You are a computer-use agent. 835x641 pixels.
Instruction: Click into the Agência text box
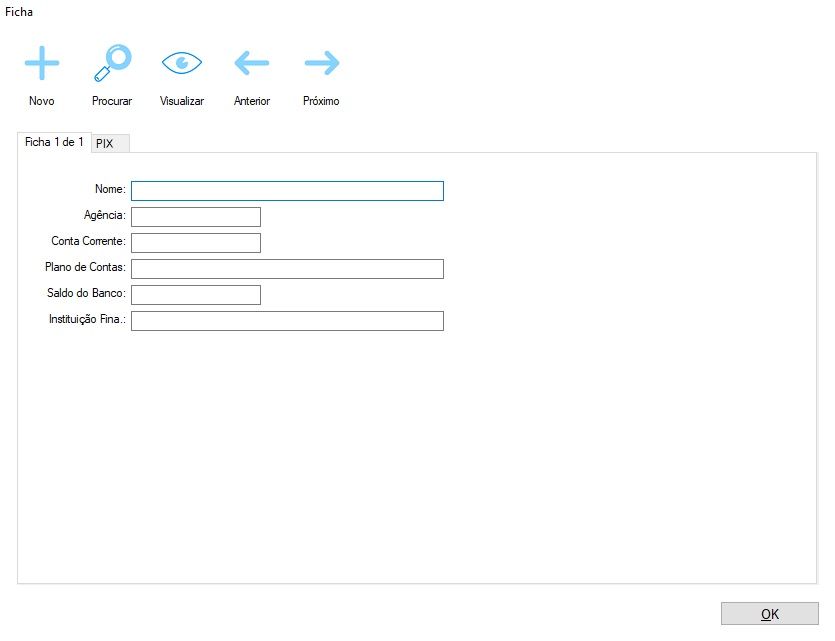(x=196, y=217)
